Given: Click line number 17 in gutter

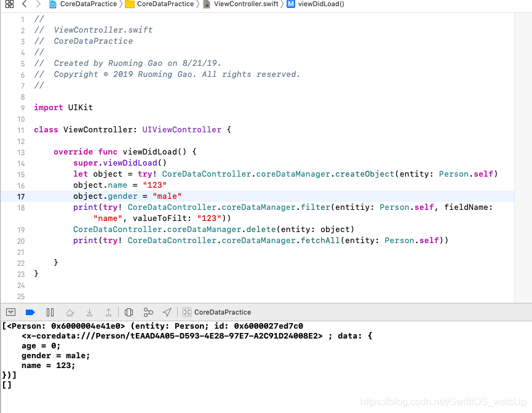Looking at the screenshot, I should pyautogui.click(x=21, y=196).
